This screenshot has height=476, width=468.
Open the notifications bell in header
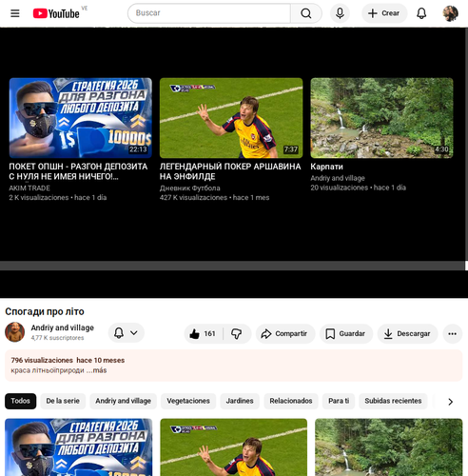[421, 13]
